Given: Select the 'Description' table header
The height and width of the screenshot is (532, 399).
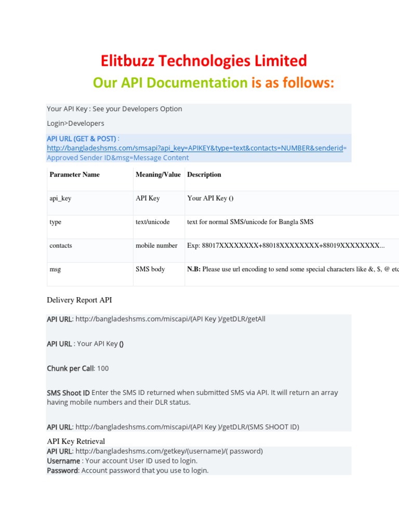Looking at the screenshot, I should point(204,175).
